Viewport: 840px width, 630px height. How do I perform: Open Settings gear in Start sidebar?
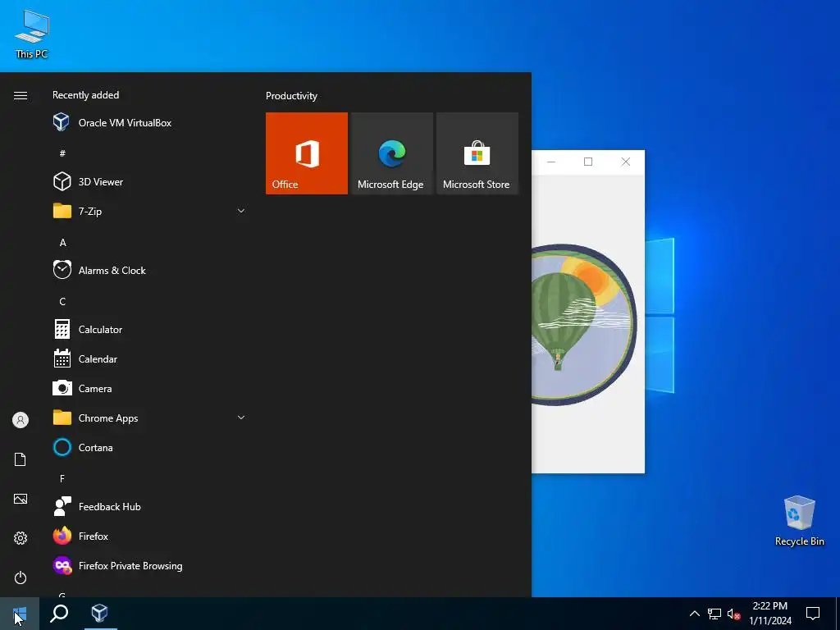point(21,538)
